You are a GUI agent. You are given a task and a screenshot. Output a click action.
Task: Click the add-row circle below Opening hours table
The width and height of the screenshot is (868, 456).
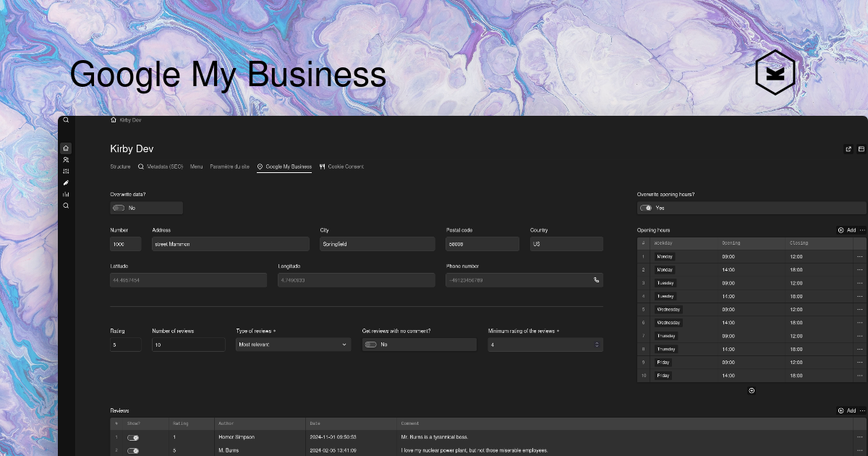(752, 390)
